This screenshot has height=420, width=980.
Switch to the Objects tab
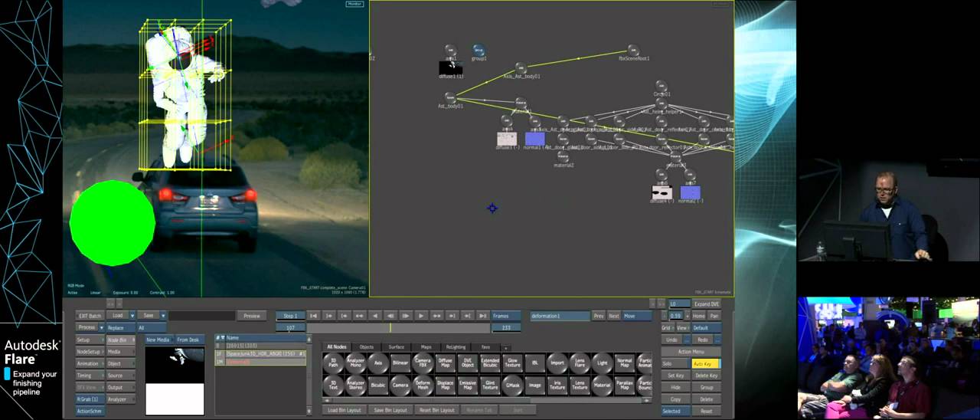(367, 347)
